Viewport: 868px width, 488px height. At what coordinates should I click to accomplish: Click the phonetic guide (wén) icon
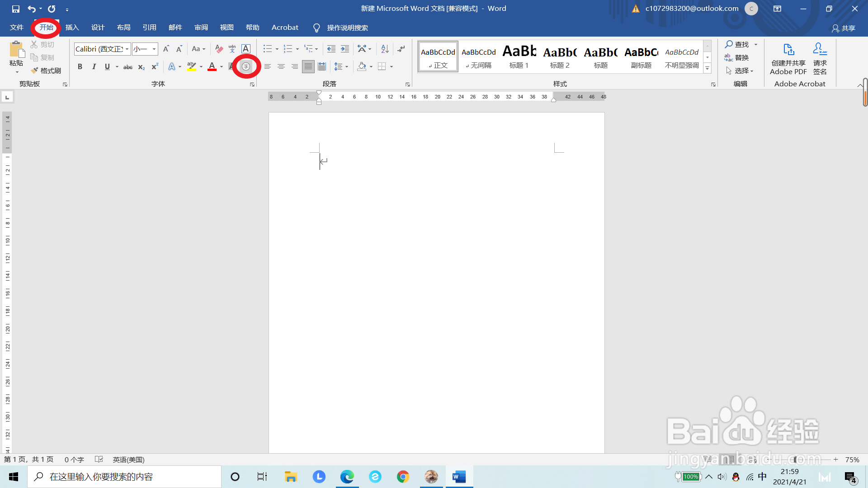point(232,49)
